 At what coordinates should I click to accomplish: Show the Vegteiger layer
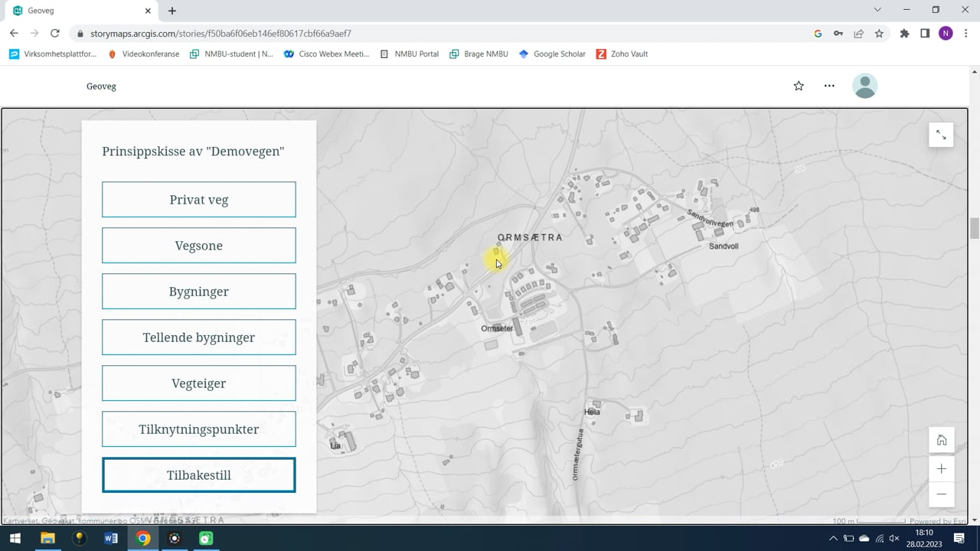tap(199, 383)
